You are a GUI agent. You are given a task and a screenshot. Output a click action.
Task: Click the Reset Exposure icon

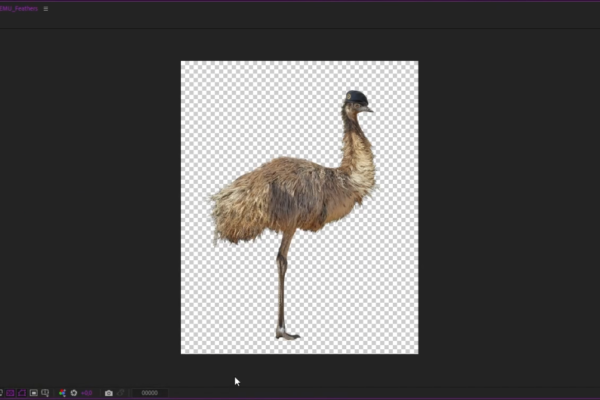pyautogui.click(x=73, y=393)
